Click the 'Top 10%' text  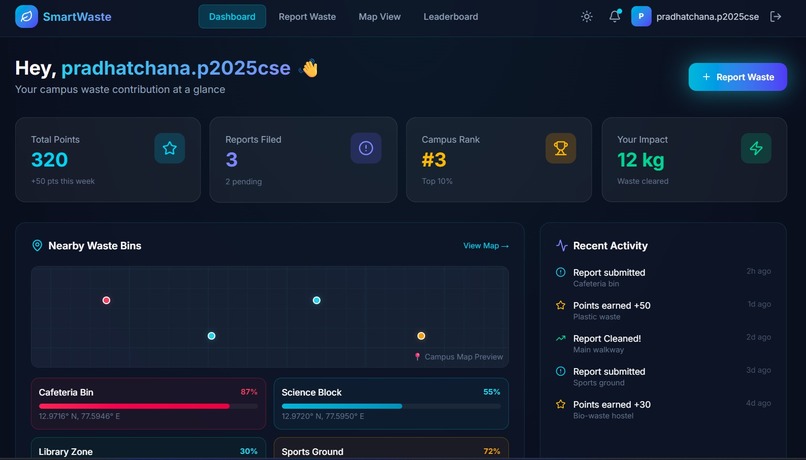click(x=437, y=181)
